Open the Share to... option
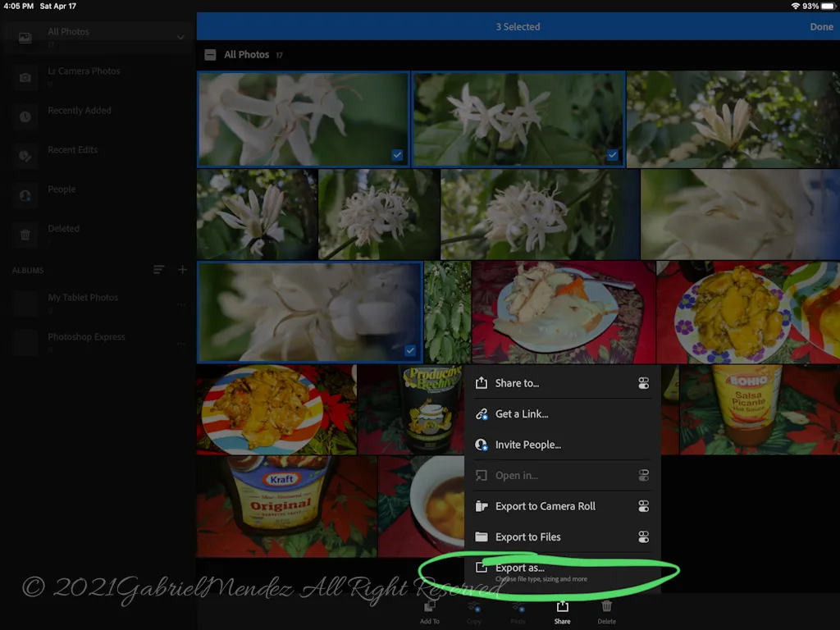The image size is (840, 630). (563, 383)
